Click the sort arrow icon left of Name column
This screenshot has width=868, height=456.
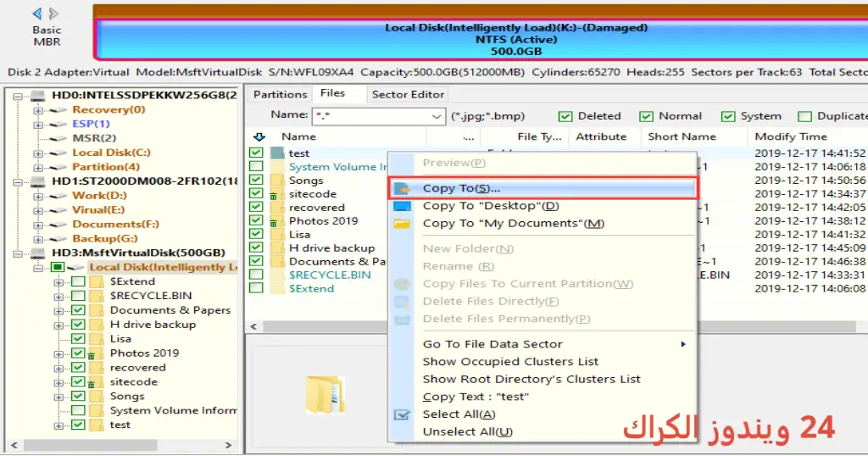(259, 136)
